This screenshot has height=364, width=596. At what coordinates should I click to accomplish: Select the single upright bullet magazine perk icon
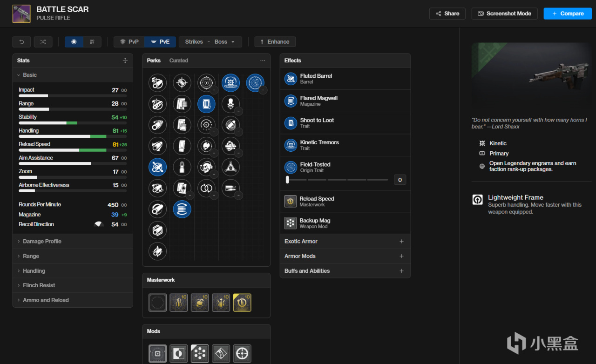pos(182,167)
